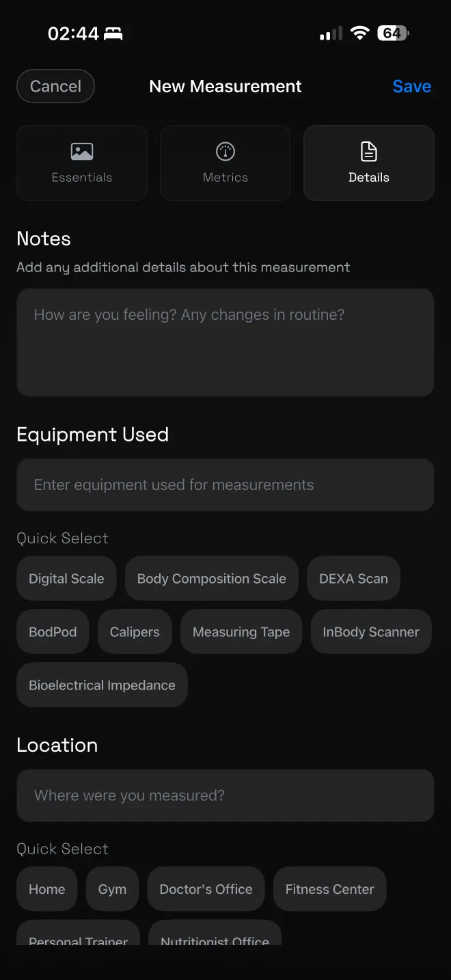The width and height of the screenshot is (451, 980).
Task: Select the Digital Scale quick option
Action: pyautogui.click(x=66, y=578)
